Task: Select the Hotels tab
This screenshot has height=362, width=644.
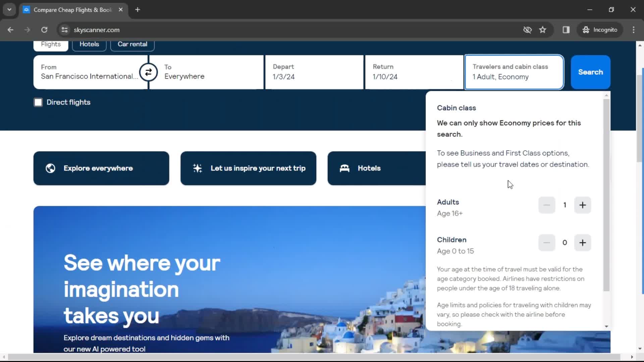Action: point(89,44)
